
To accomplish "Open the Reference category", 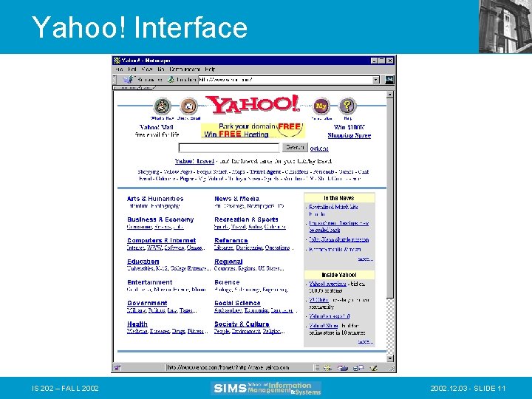I will point(231,241).
